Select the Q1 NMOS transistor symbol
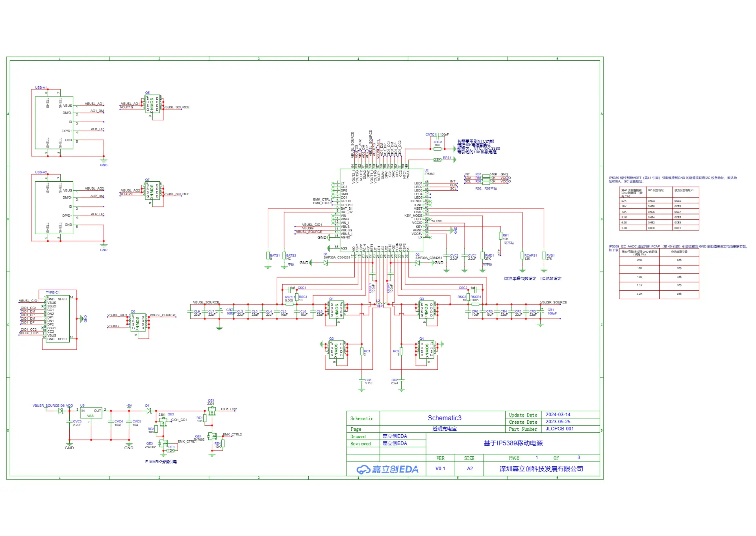Image resolution: width=756 pixels, height=536 pixels. pos(337,310)
